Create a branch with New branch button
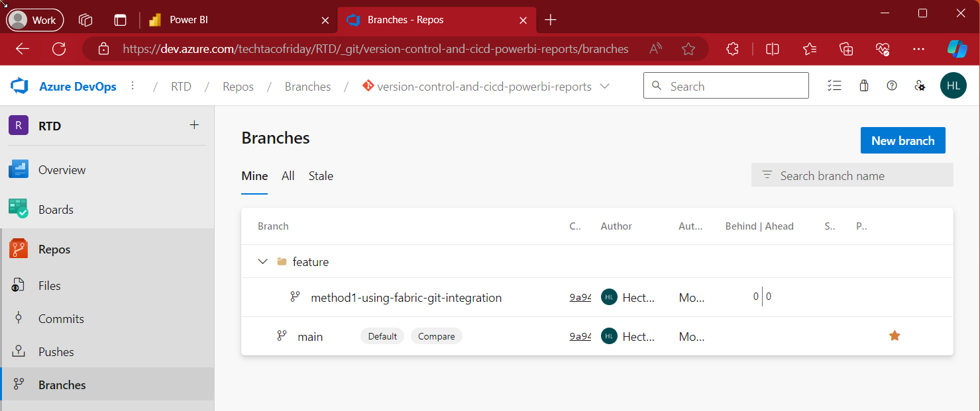This screenshot has width=980, height=411. click(x=902, y=140)
